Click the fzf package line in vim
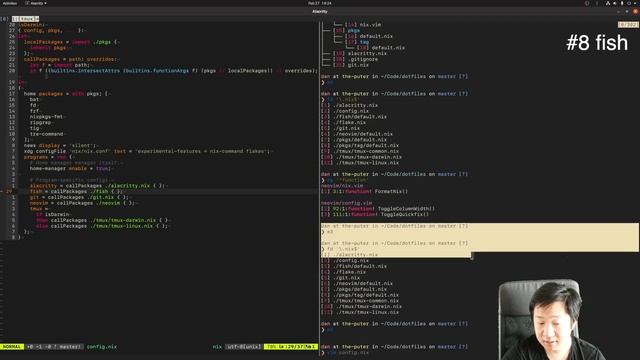640x360 pixels. (x=34, y=111)
